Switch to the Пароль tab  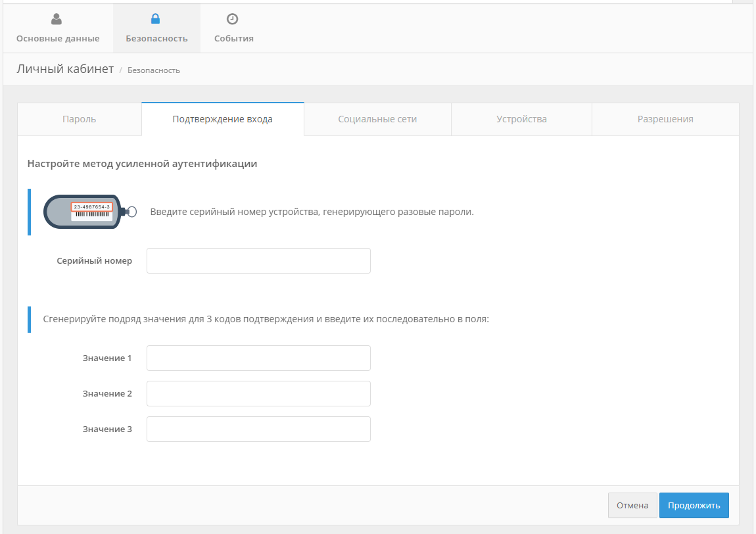coord(79,119)
